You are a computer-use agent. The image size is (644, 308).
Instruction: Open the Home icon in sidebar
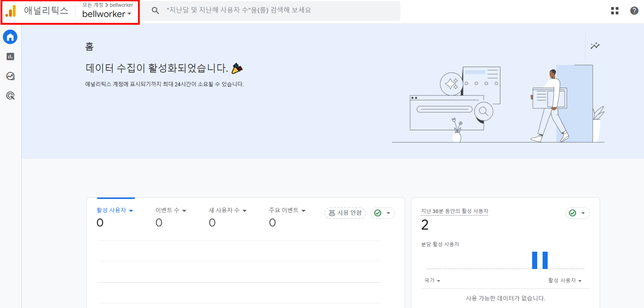pyautogui.click(x=10, y=37)
